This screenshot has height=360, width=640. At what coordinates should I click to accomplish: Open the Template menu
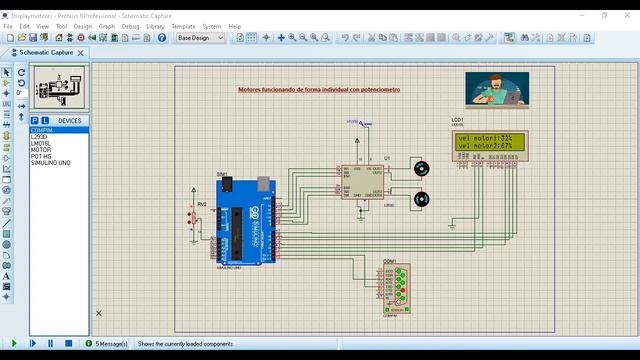(x=183, y=27)
